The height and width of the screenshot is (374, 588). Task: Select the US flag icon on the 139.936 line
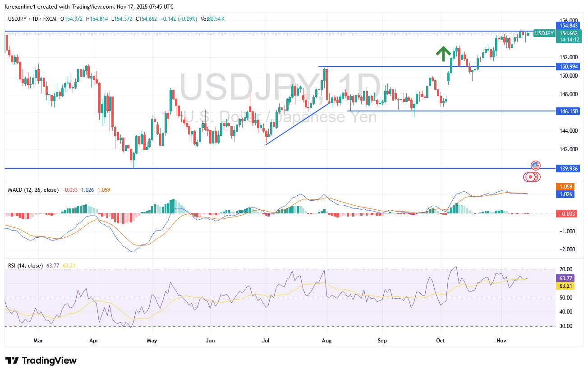coord(535,166)
